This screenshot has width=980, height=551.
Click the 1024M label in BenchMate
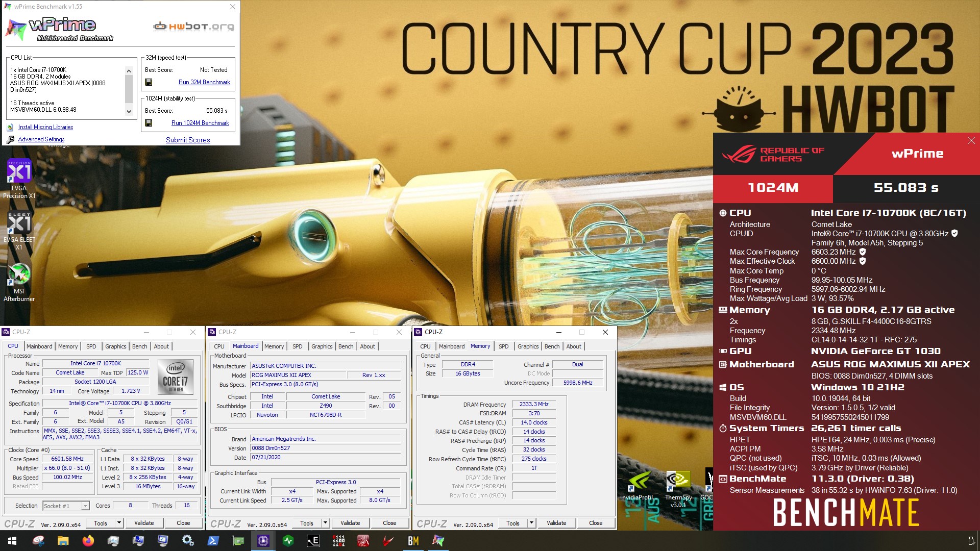[773, 188]
